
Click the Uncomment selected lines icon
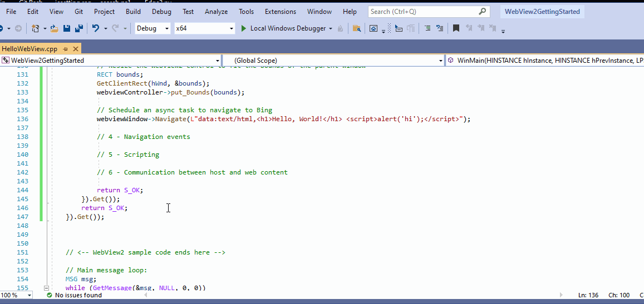tap(440, 28)
